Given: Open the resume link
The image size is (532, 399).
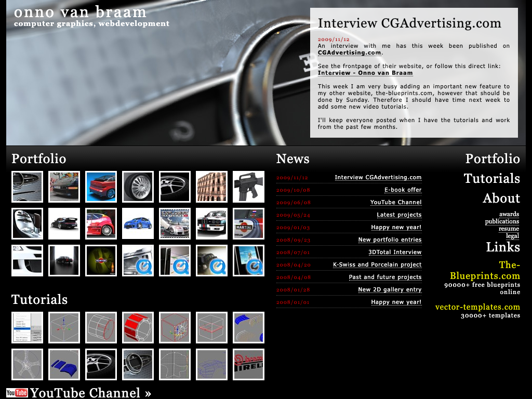Looking at the screenshot, I should [x=509, y=229].
